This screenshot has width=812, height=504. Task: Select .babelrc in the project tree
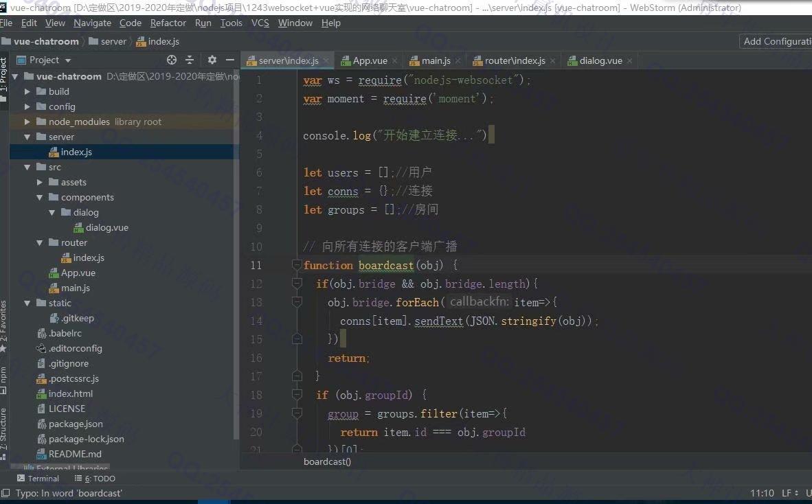pyautogui.click(x=65, y=333)
